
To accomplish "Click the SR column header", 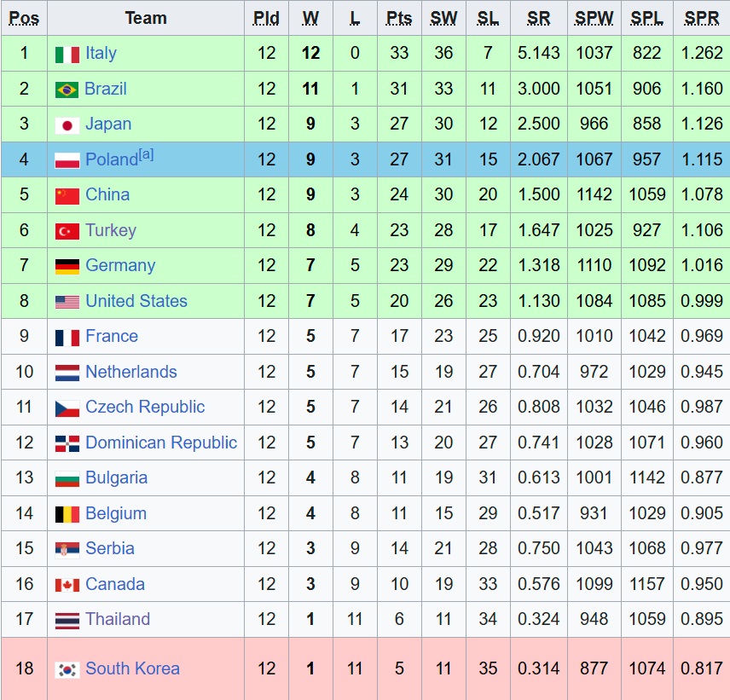I will [x=539, y=18].
